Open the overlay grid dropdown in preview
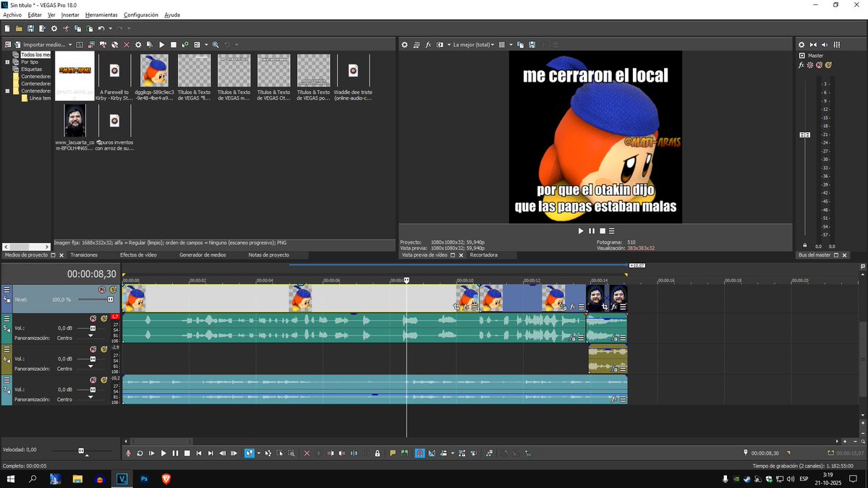 511,45
